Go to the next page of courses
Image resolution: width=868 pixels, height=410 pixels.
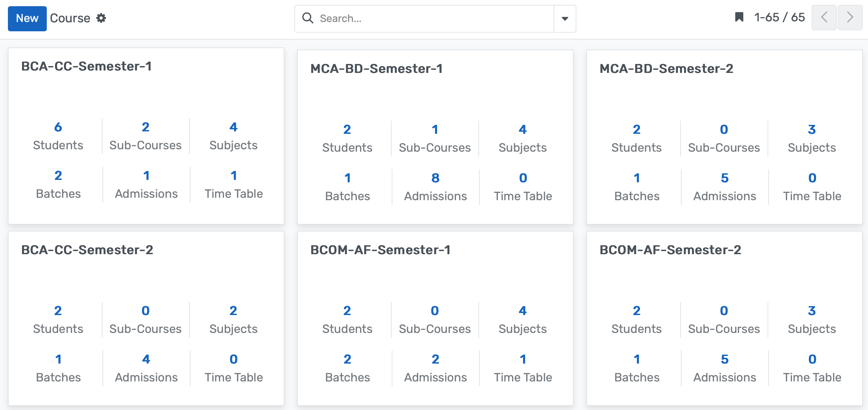pos(850,17)
